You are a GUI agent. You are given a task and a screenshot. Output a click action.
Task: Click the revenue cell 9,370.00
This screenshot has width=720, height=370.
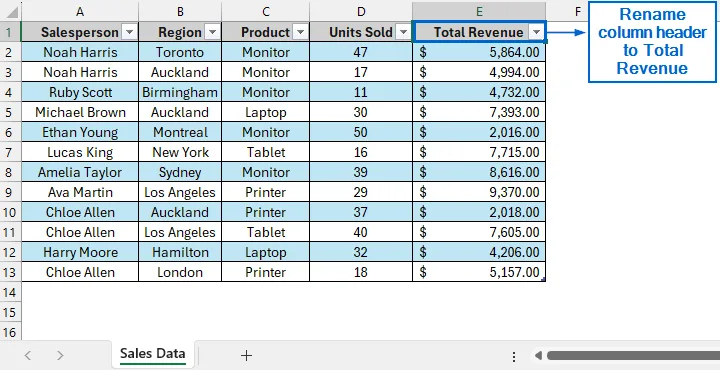point(479,192)
